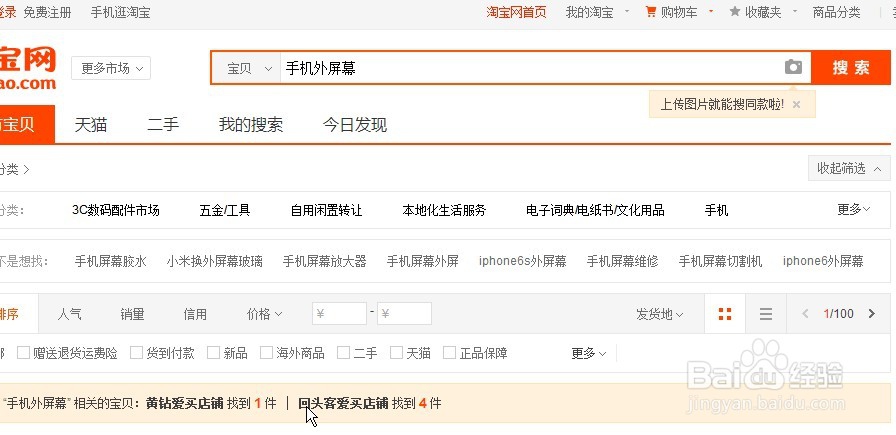Screen dimensions: 896x435
Task: Collapse filters with 收起筛选
Action: click(849, 169)
